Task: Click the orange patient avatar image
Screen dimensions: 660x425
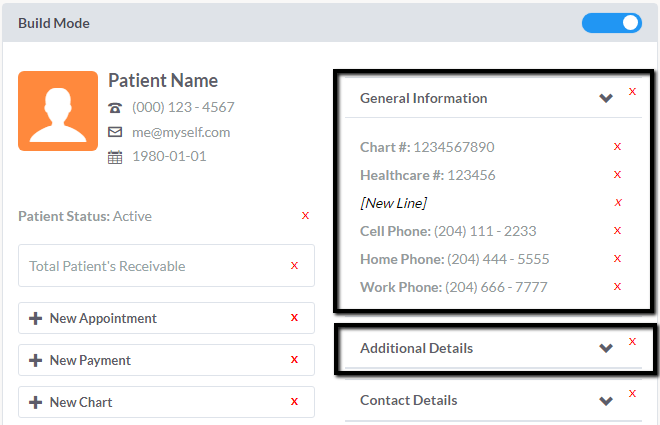Action: tap(58, 111)
